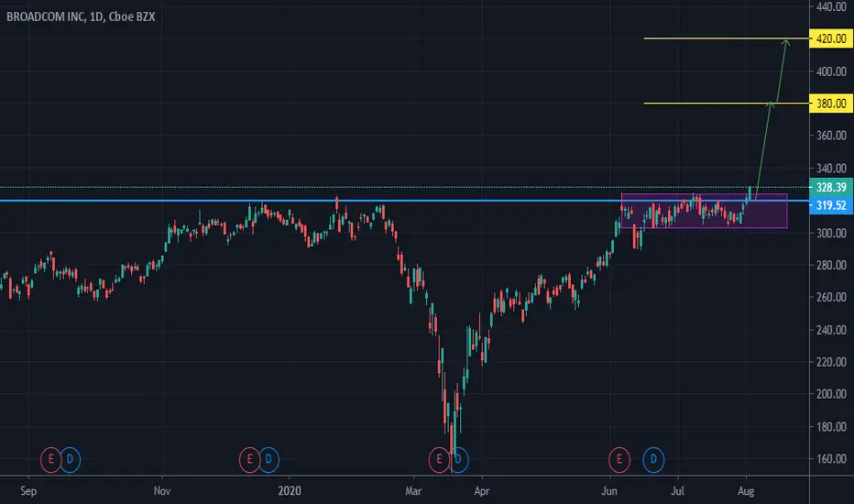Click the 360.00 price axis value
Screen dimensions: 854x504
(x=831, y=136)
